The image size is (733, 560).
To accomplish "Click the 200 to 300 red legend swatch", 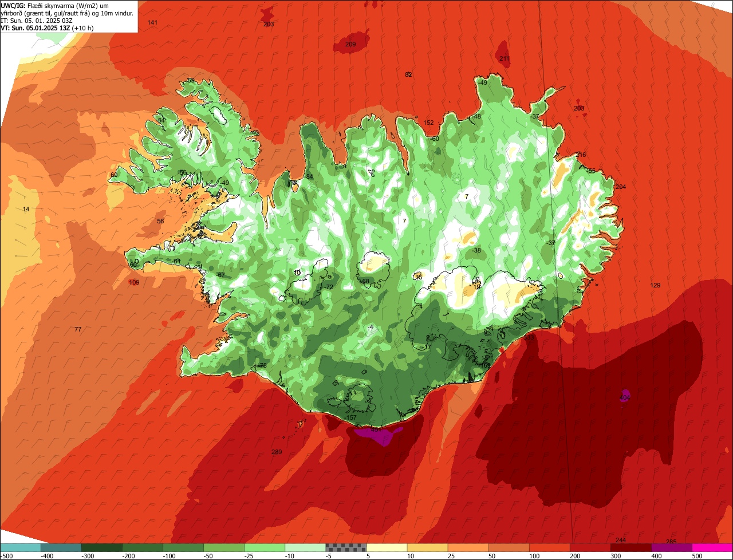I will click(590, 547).
